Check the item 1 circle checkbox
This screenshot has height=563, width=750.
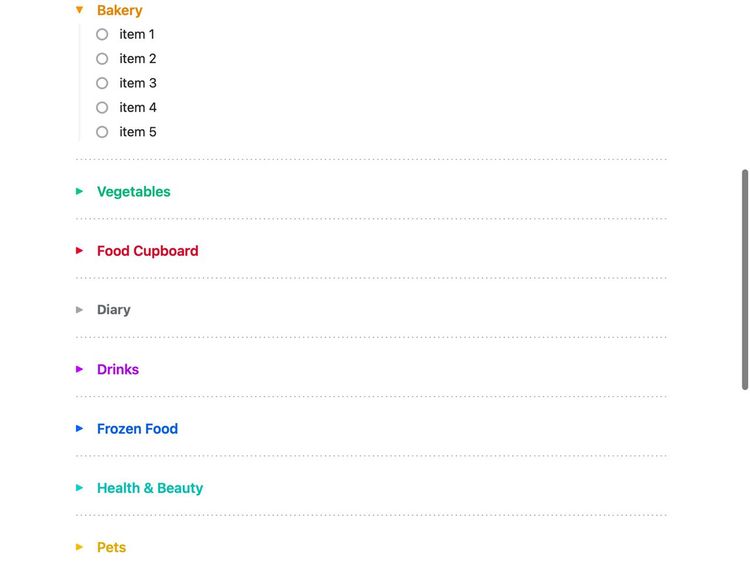pos(102,34)
